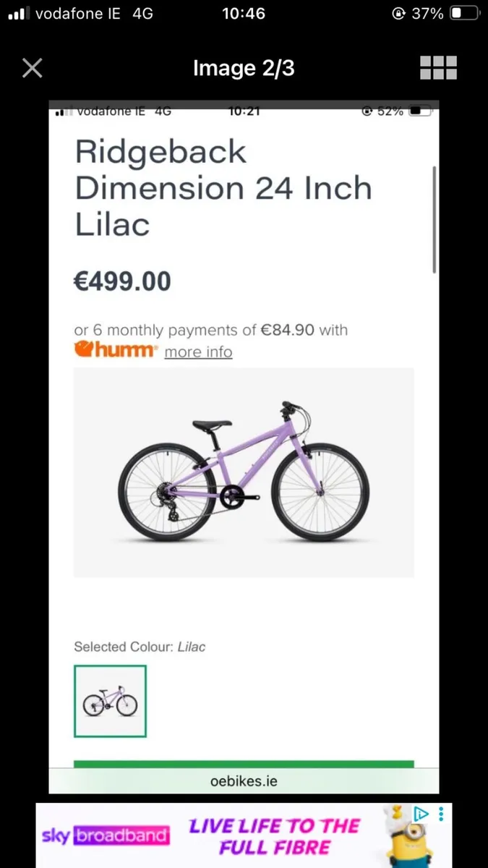Tap the AdChoices icon on the ad

(421, 814)
